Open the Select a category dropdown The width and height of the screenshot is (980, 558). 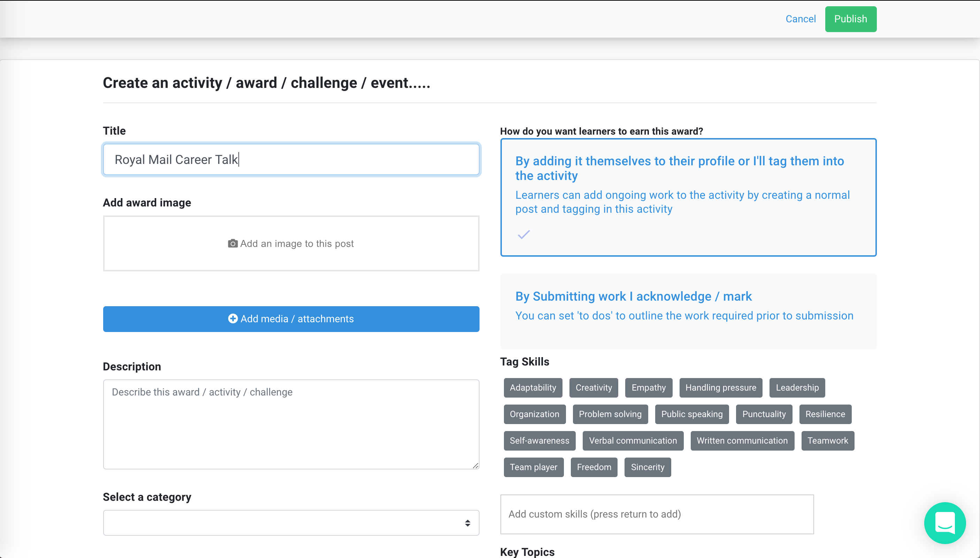[291, 522]
